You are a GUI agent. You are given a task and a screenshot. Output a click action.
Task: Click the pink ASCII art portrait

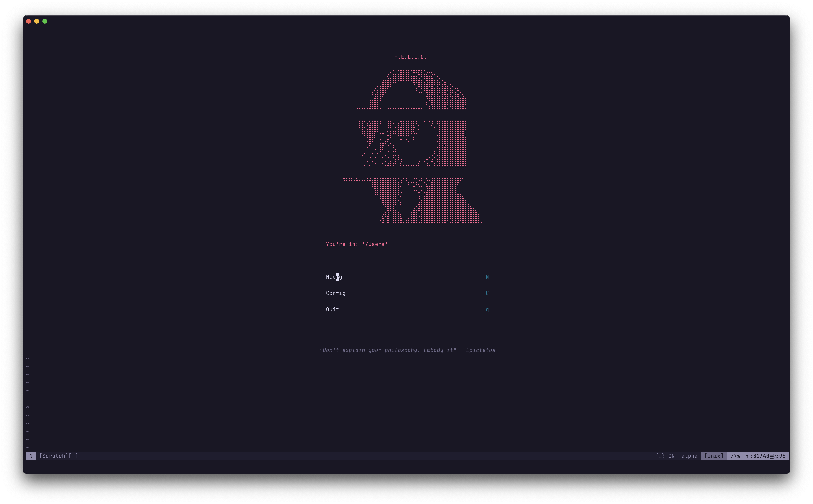pos(414,150)
